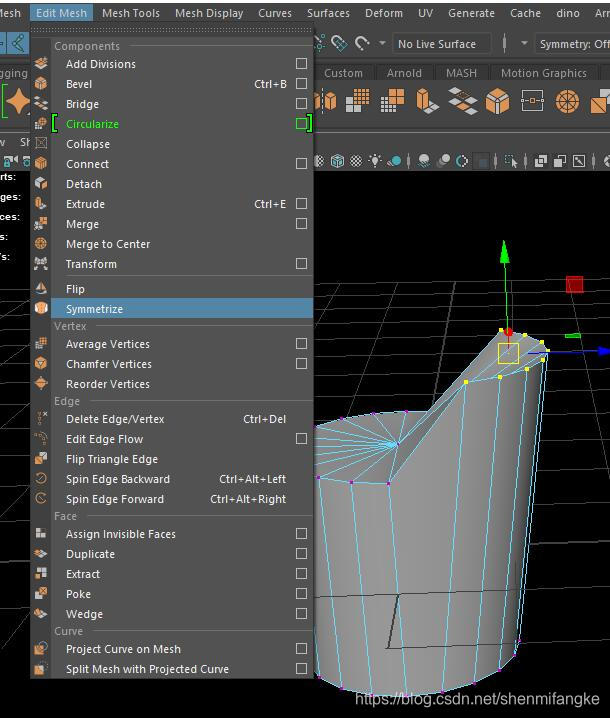Choose Split Mesh with Projected Curve

tap(182, 669)
